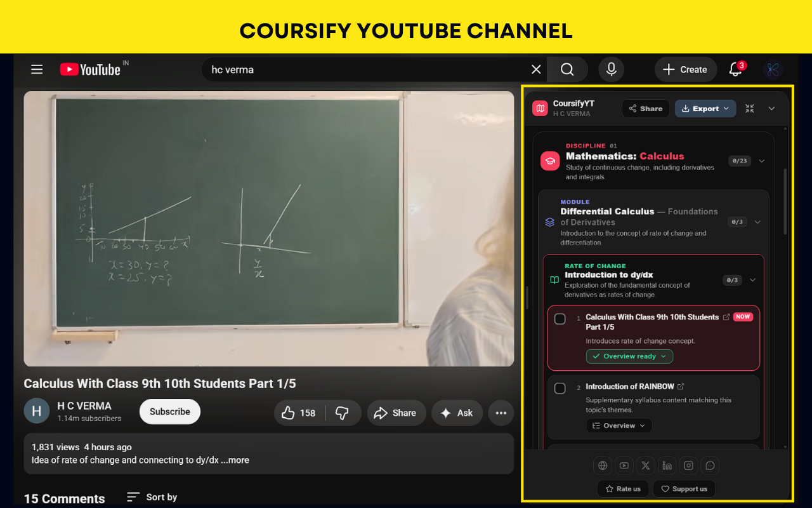Open Coursify's YouTube social icon
This screenshot has height=508, width=812.
pyautogui.click(x=624, y=465)
